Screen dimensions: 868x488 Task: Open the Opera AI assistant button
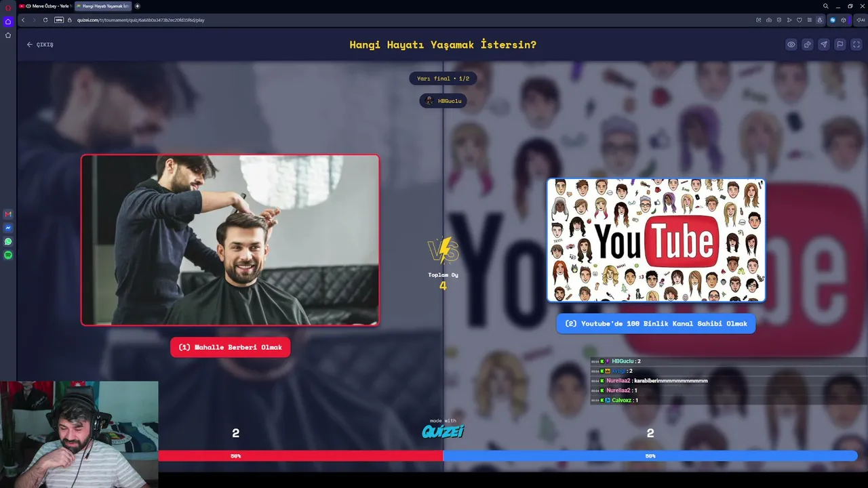[860, 20]
